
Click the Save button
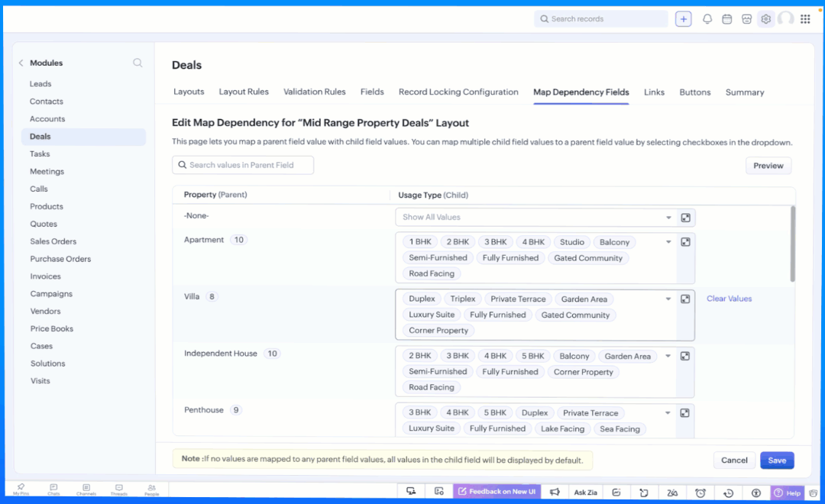pos(777,460)
